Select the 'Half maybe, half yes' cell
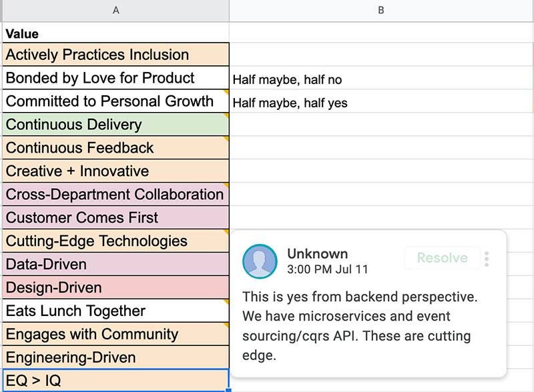534x392 pixels. click(381, 101)
